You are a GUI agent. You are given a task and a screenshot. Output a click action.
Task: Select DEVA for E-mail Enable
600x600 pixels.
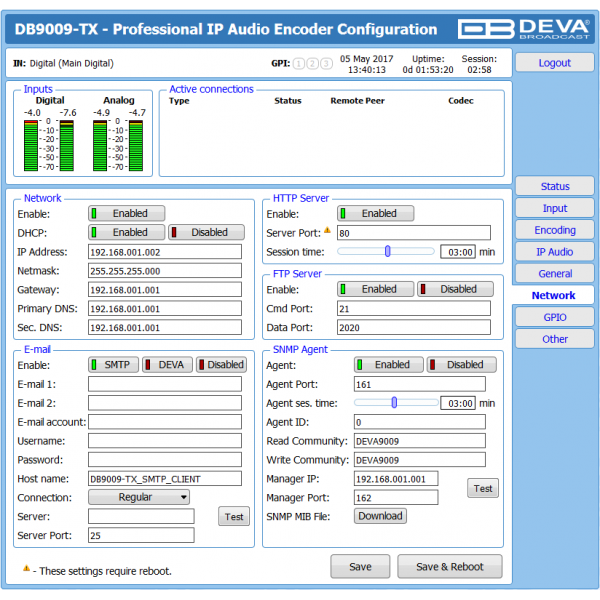click(x=167, y=365)
